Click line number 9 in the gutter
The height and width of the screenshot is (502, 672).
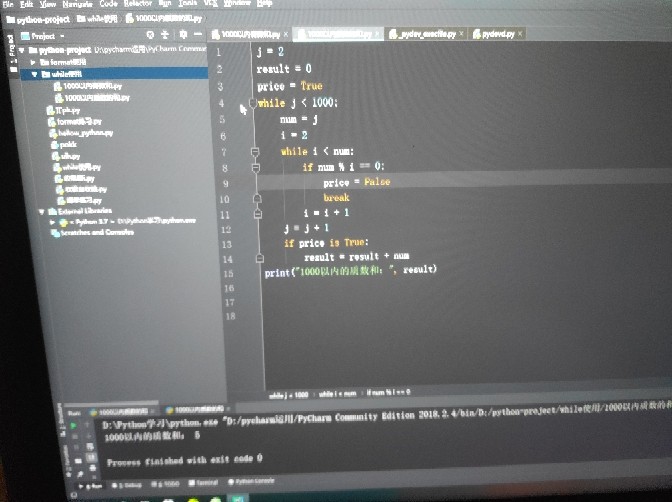(225, 184)
